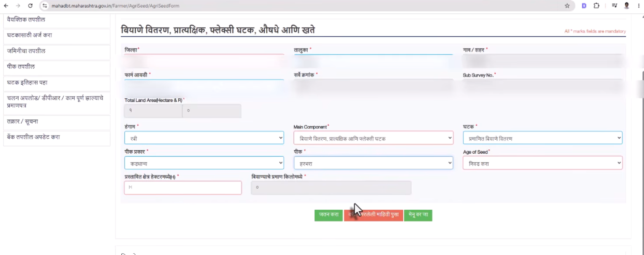The height and width of the screenshot is (255, 644).
Task: Click the green जतन करा button
Action: 329,215
